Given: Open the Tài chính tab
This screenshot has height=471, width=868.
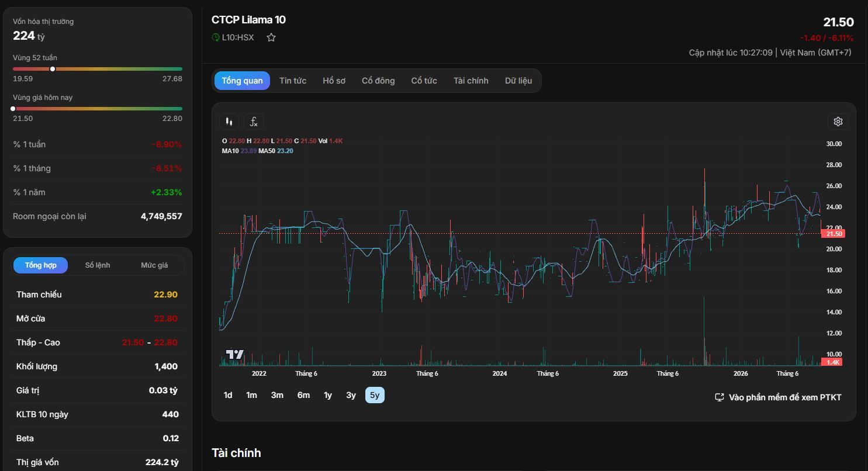Looking at the screenshot, I should point(471,81).
